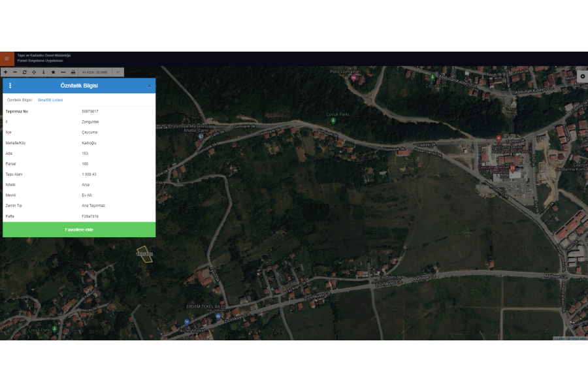
Task: Select the info query tool
Action: click(x=44, y=72)
